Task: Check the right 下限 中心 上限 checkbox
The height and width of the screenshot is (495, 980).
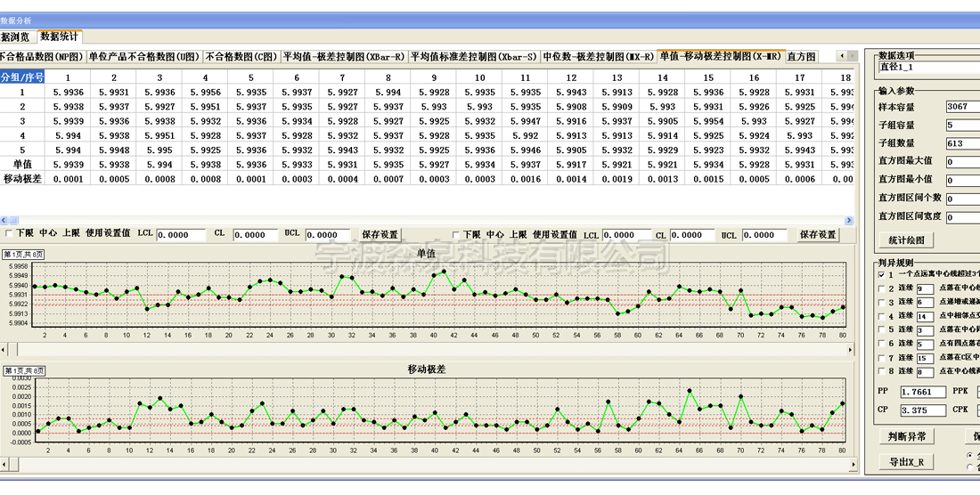Action: pyautogui.click(x=456, y=235)
